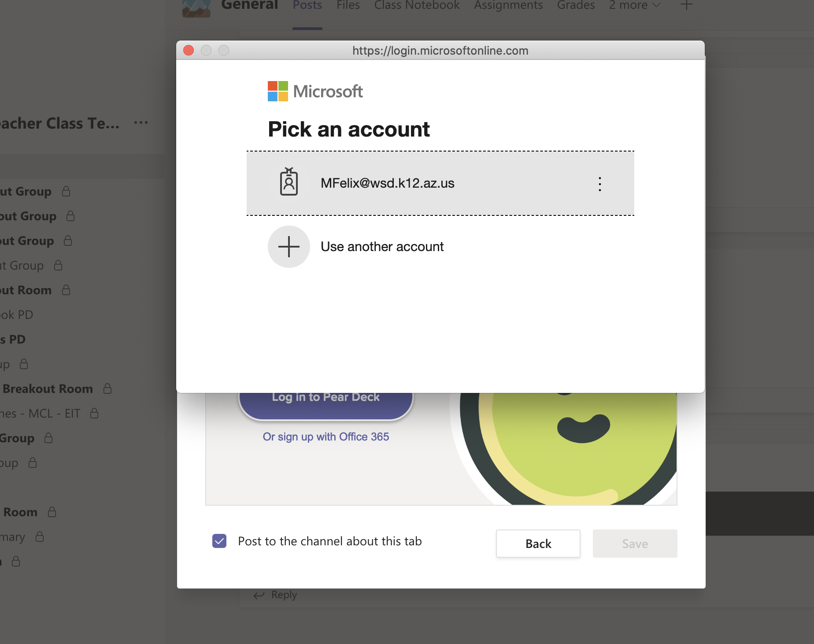Viewport: 814px width, 644px height.
Task: Open the 'out Room' channel
Action: pyautogui.click(x=26, y=290)
